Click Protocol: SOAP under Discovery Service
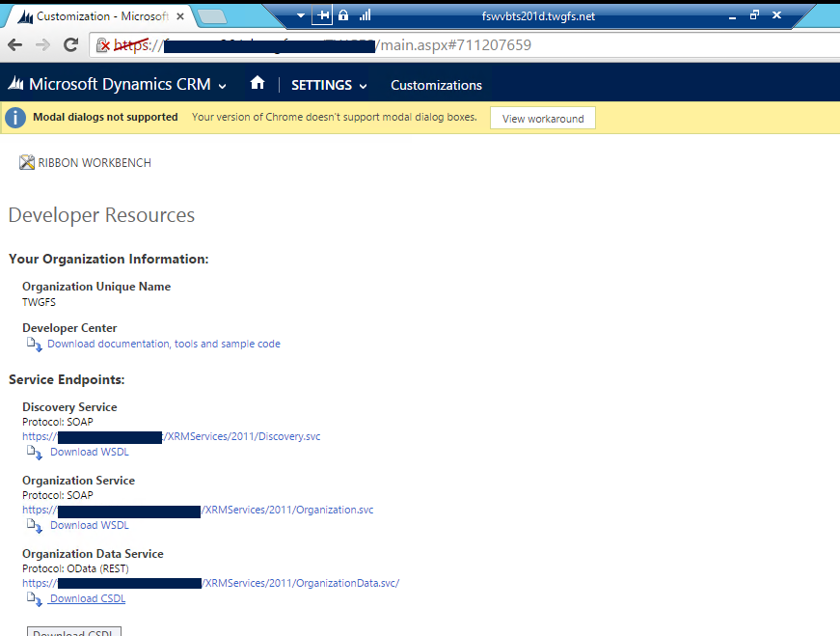 [58, 422]
